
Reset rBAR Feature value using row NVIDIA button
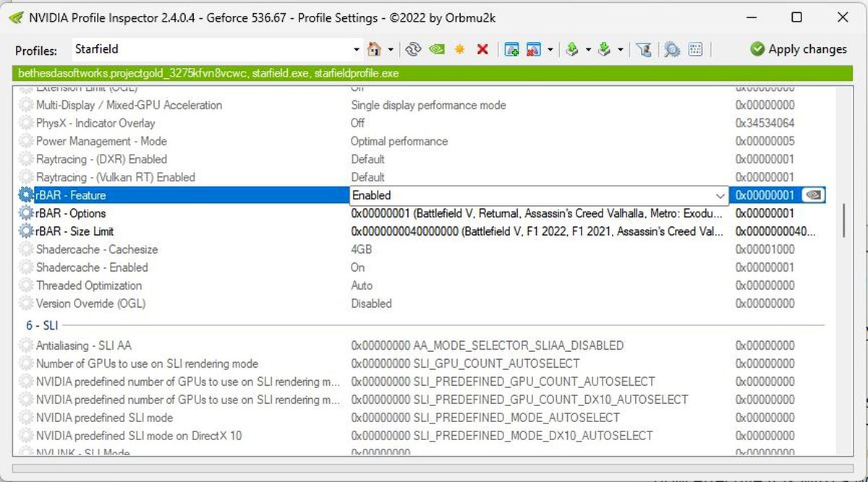pyautogui.click(x=813, y=195)
